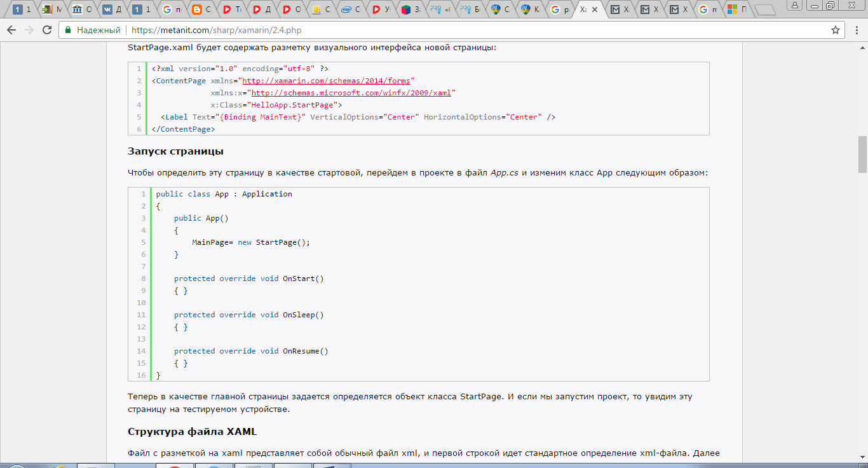The image size is (868, 468).
Task: Switch to the Blogger tab
Action: click(x=201, y=10)
